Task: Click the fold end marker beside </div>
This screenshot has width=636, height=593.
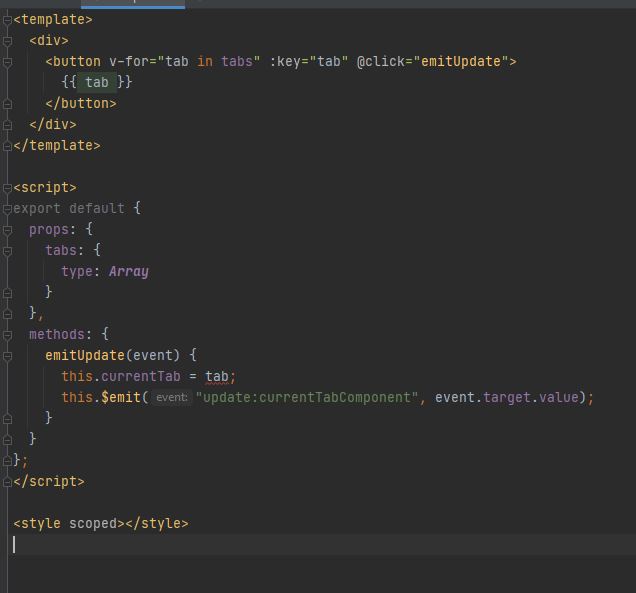Action: pos(7,125)
